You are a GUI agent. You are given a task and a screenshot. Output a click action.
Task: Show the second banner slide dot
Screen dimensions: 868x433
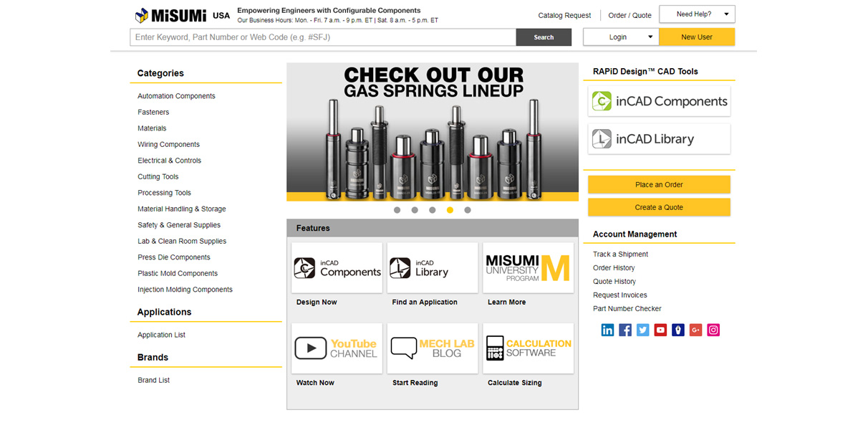tap(415, 210)
